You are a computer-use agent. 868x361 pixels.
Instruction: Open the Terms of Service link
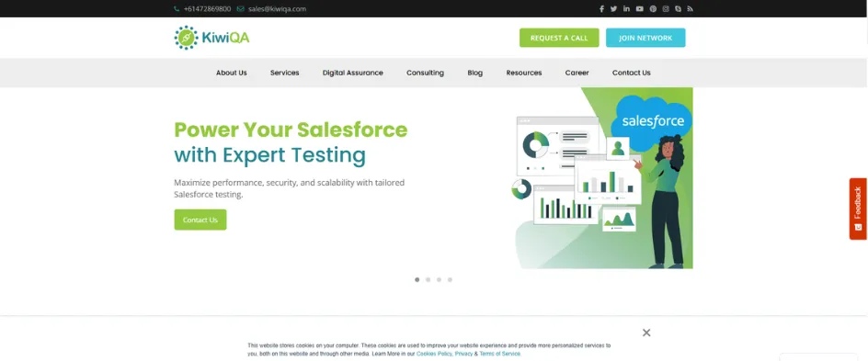(500, 354)
